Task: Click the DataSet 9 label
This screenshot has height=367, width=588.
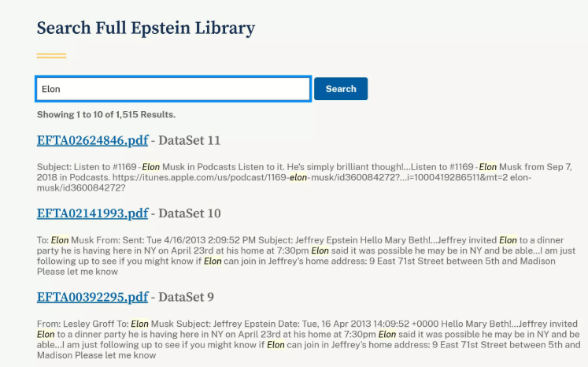Action: (186, 297)
